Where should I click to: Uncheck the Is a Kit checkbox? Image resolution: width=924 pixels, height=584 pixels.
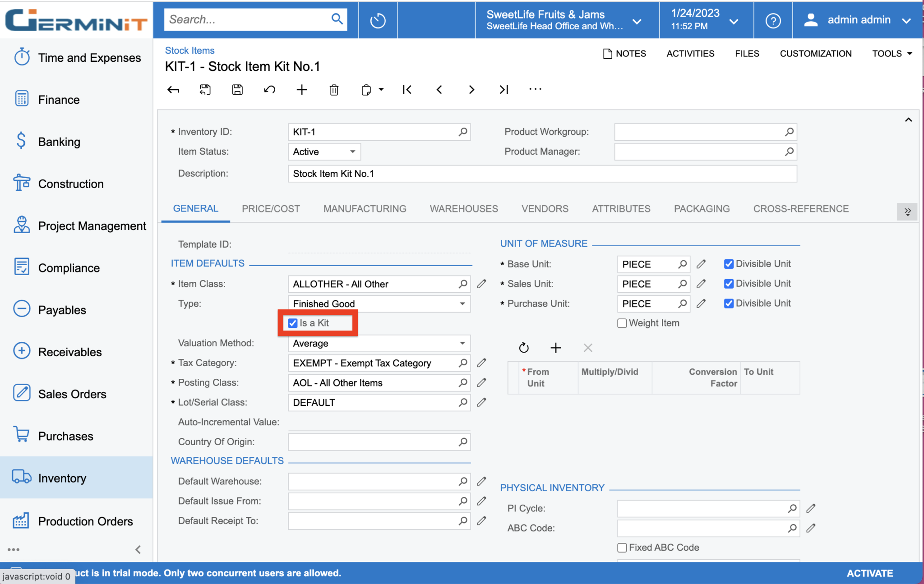tap(291, 322)
